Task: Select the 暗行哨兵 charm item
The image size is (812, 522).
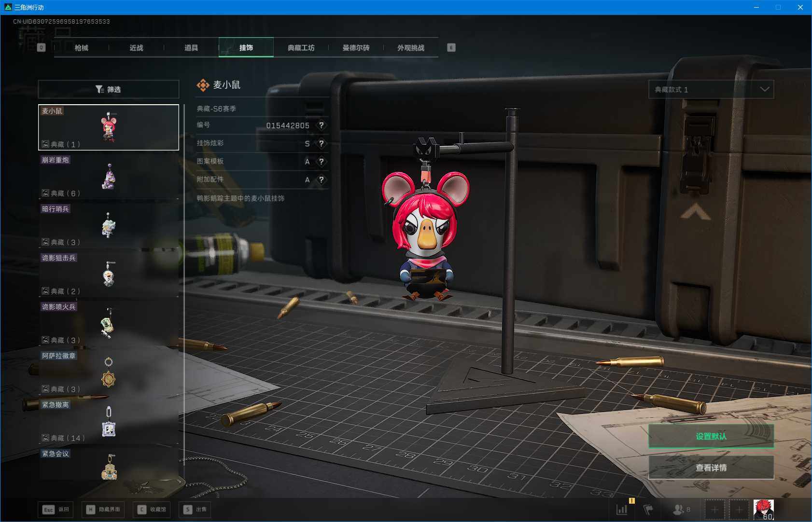Action: 109,225
